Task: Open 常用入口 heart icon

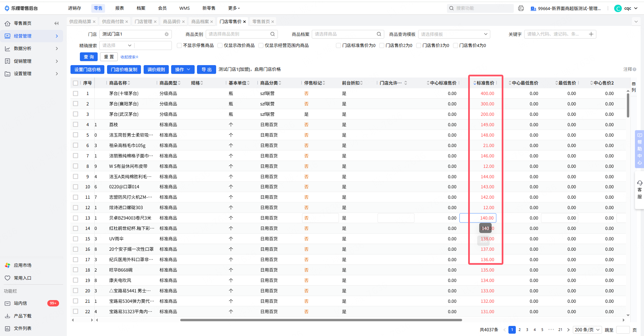Action: point(7,278)
